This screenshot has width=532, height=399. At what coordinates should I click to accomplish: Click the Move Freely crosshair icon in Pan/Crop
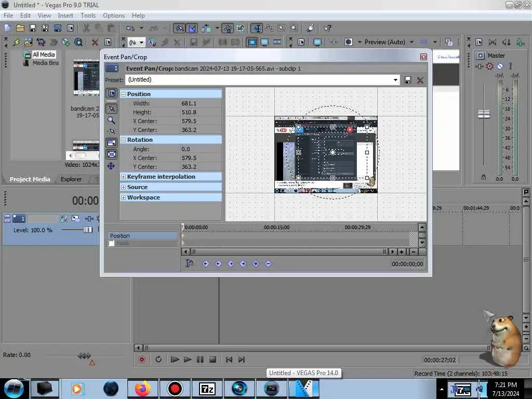tap(111, 166)
